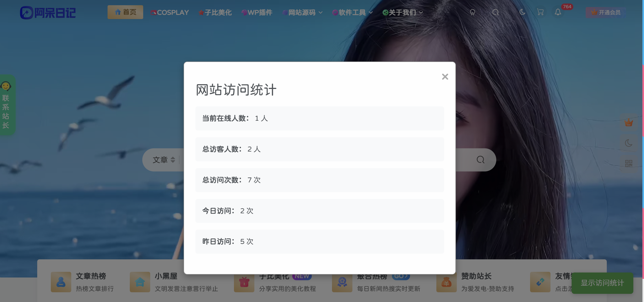Click the crown VIP icon on right sidebar
Viewport: 644px width, 302px height.
click(628, 123)
